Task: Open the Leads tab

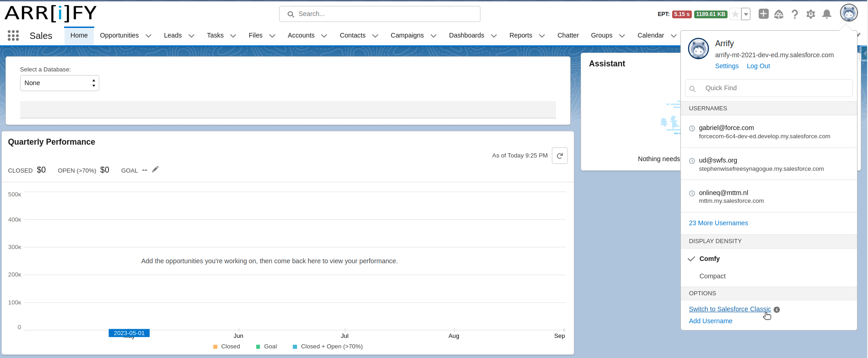Action: (173, 35)
